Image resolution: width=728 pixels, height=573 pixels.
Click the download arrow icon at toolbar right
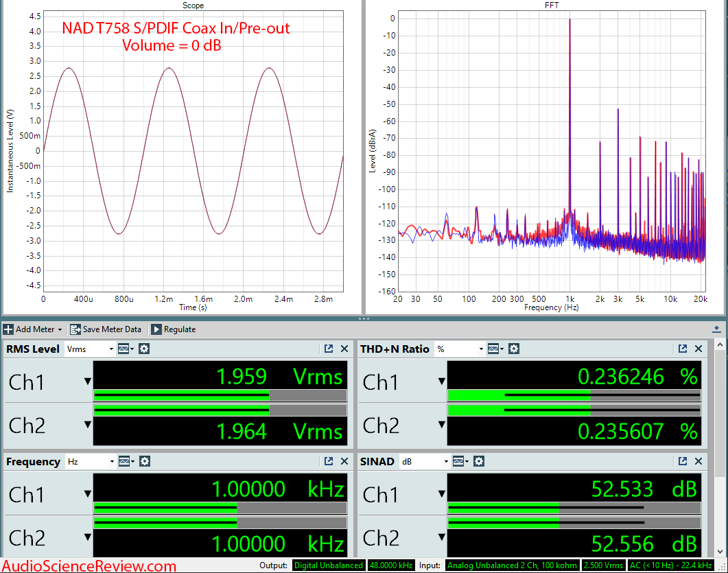[717, 329]
